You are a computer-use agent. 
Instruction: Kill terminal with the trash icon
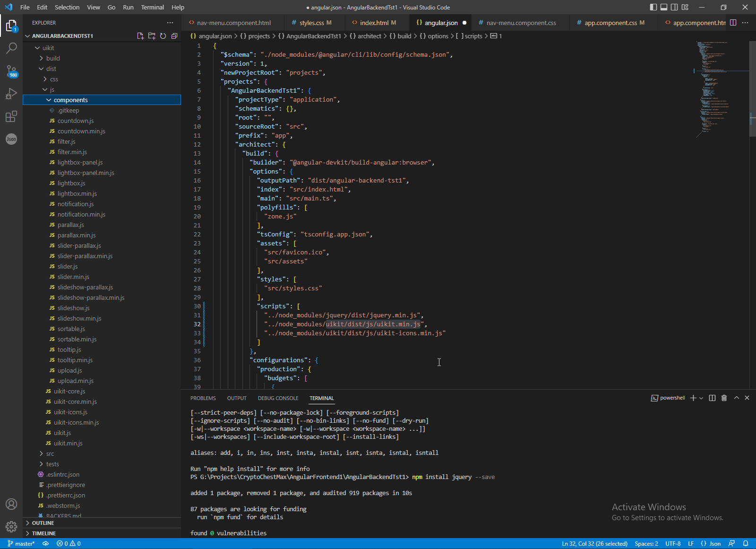pyautogui.click(x=724, y=398)
